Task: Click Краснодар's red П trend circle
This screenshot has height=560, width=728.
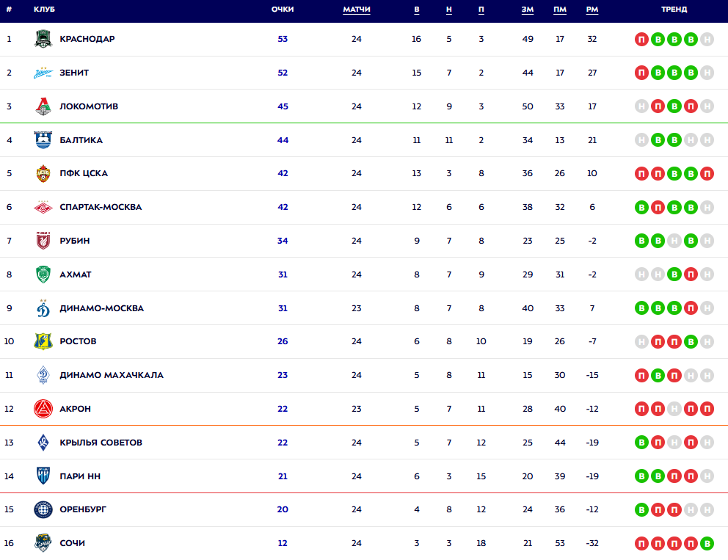Action: [641, 39]
